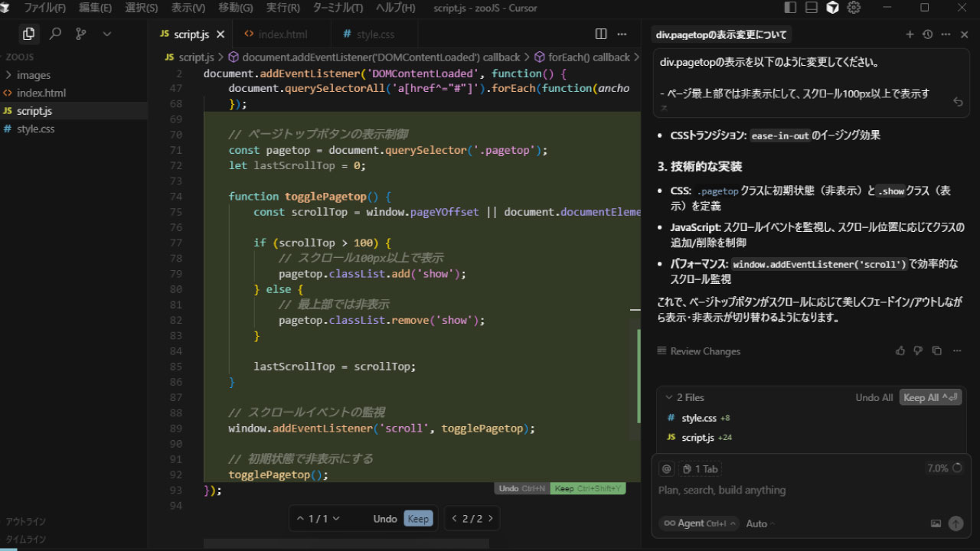Open the ターミナル(T) menu
This screenshot has width=980, height=551.
338,8
